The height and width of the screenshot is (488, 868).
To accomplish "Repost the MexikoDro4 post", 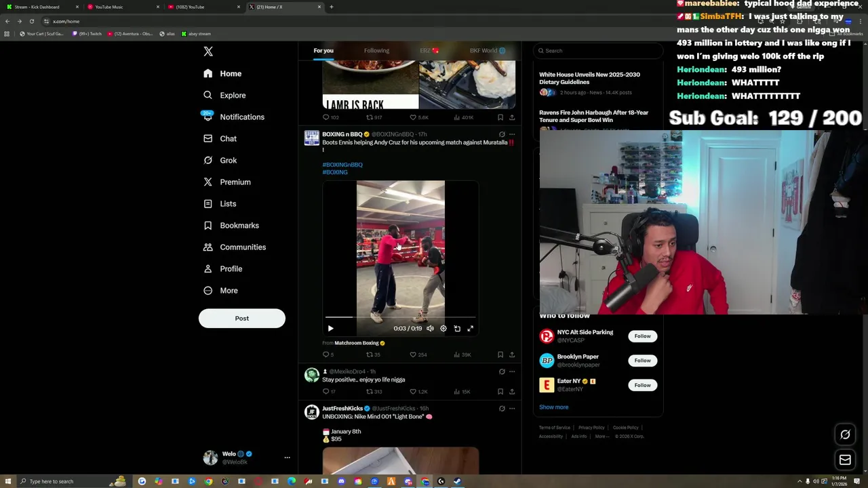I will point(374,392).
